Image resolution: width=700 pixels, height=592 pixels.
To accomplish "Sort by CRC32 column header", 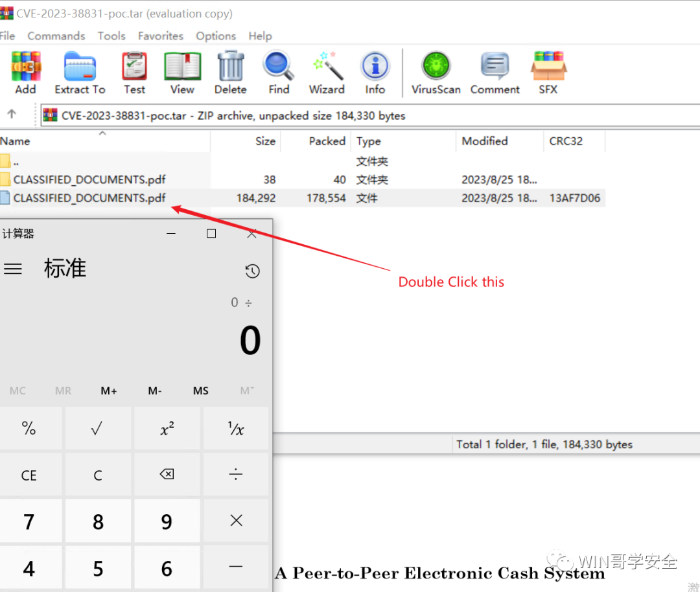I will point(574,141).
